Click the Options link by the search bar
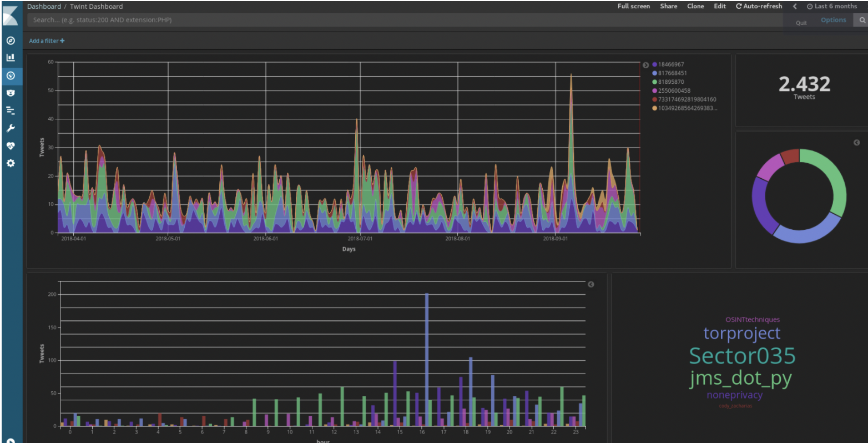 [834, 20]
